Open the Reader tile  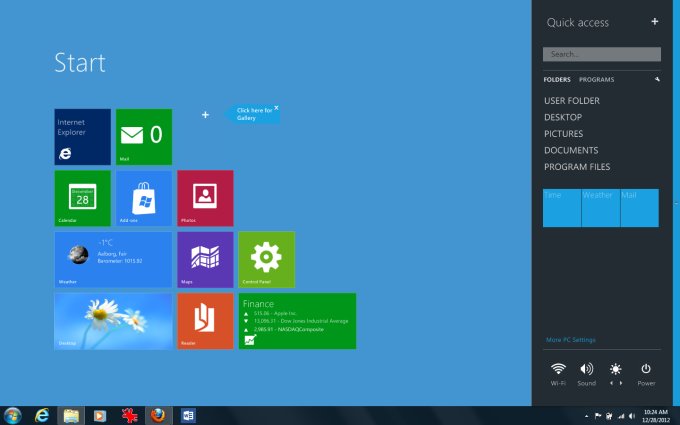(x=205, y=321)
